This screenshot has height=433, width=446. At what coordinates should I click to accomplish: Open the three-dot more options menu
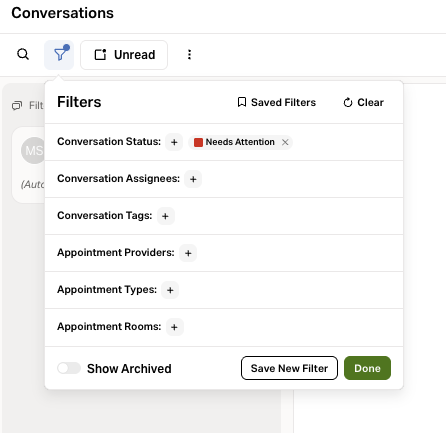[x=189, y=55]
